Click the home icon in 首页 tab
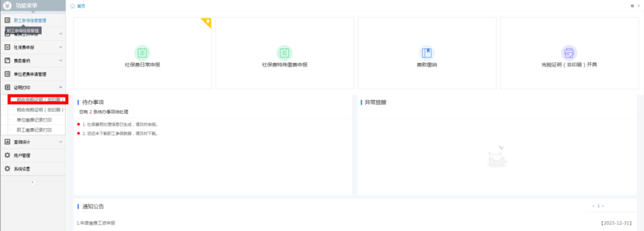 click(x=73, y=6)
